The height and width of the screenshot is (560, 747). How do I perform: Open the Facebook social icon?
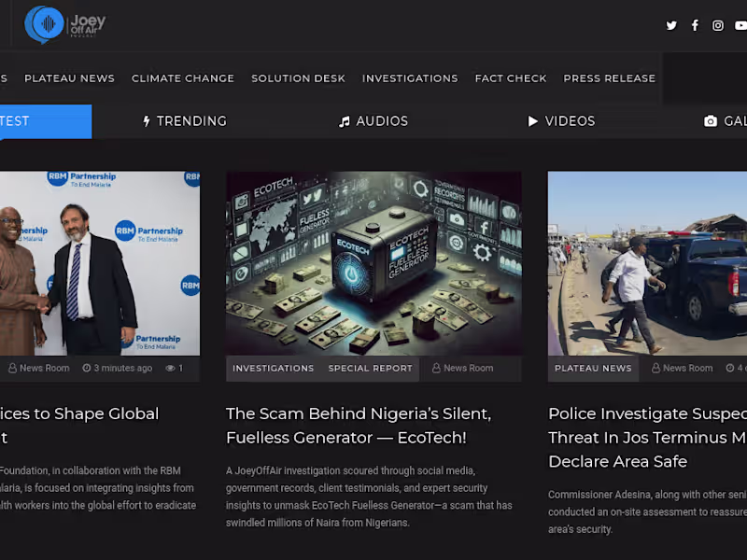click(695, 25)
